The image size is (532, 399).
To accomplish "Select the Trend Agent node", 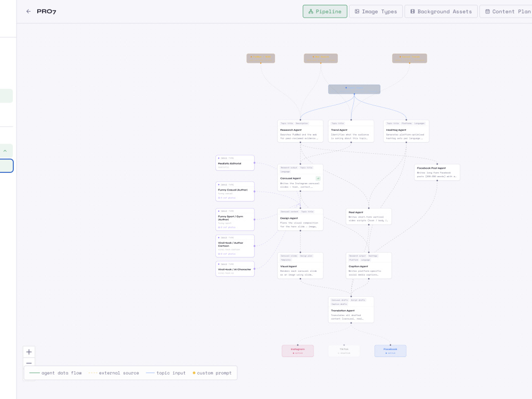I will pyautogui.click(x=351, y=131).
